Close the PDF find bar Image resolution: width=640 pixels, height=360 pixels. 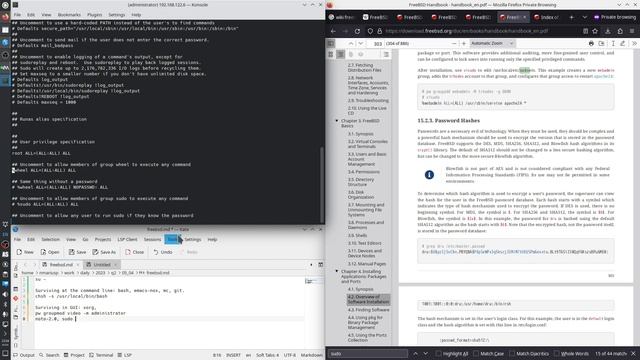coord(633,353)
